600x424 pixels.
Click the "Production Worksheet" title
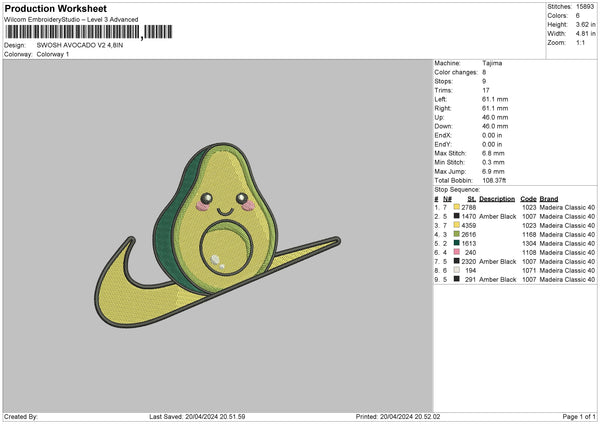click(55, 8)
